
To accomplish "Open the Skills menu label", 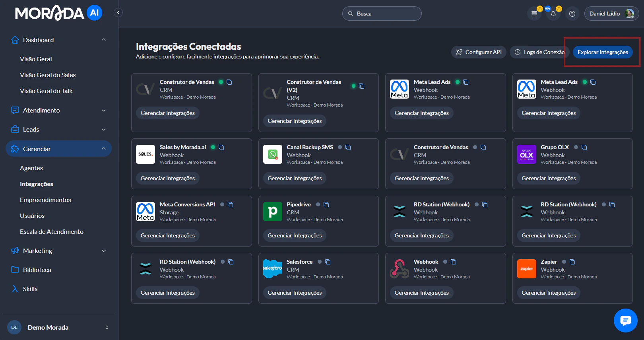I will click(30, 289).
